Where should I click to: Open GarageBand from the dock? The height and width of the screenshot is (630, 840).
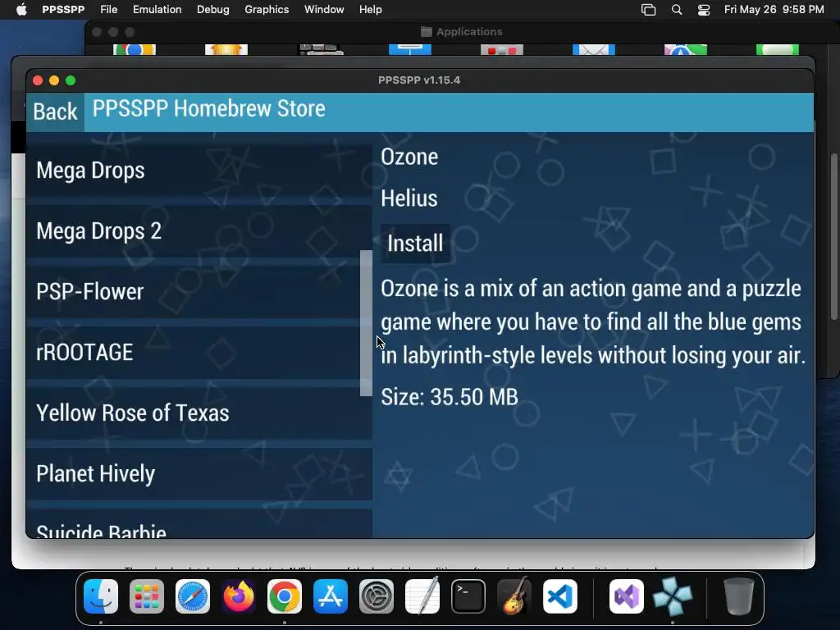click(x=514, y=596)
